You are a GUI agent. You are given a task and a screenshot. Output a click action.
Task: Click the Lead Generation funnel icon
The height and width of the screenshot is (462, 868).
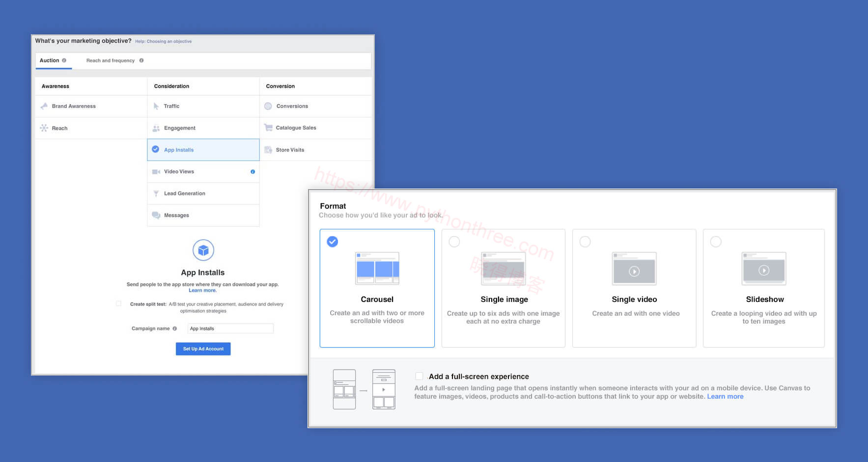click(156, 193)
